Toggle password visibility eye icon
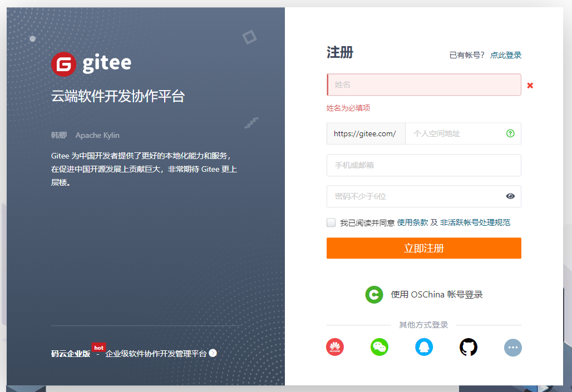 coord(510,196)
